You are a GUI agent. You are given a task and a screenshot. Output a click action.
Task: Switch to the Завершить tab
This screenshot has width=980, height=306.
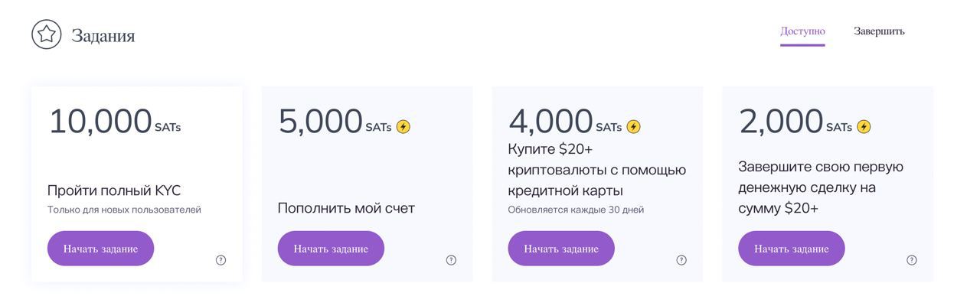pos(879,31)
